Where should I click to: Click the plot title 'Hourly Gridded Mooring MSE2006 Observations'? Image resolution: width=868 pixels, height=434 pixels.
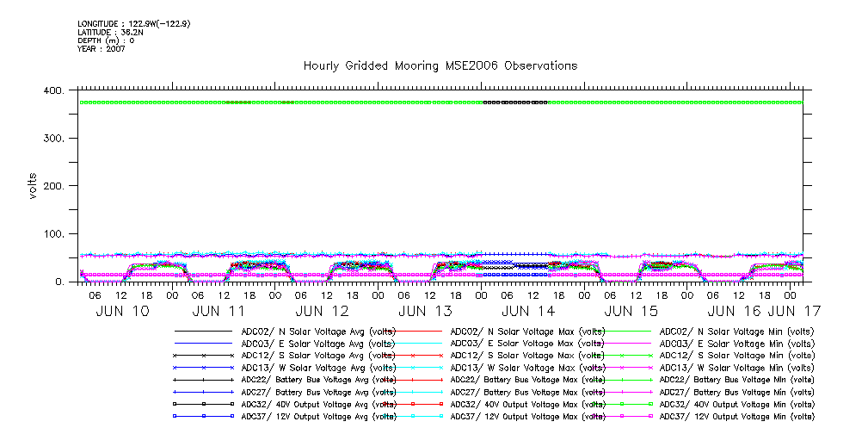click(440, 66)
